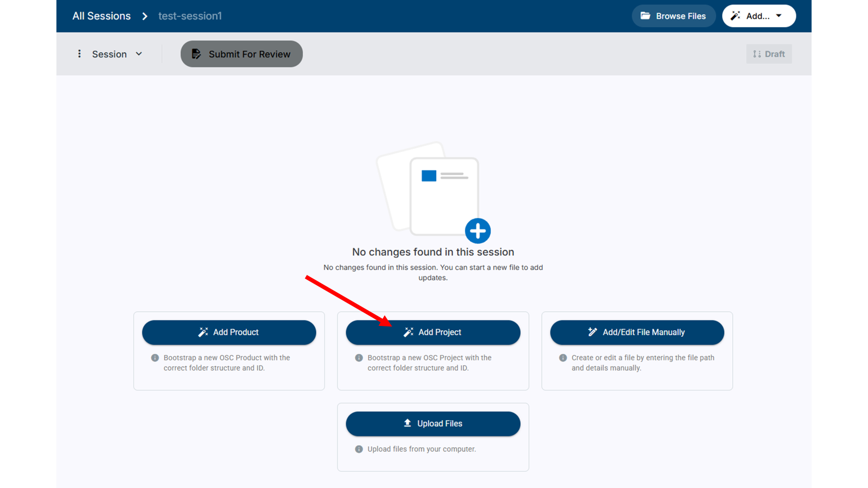Click info icon under Add/Edit File Manually
The width and height of the screenshot is (868, 488).
point(563,358)
